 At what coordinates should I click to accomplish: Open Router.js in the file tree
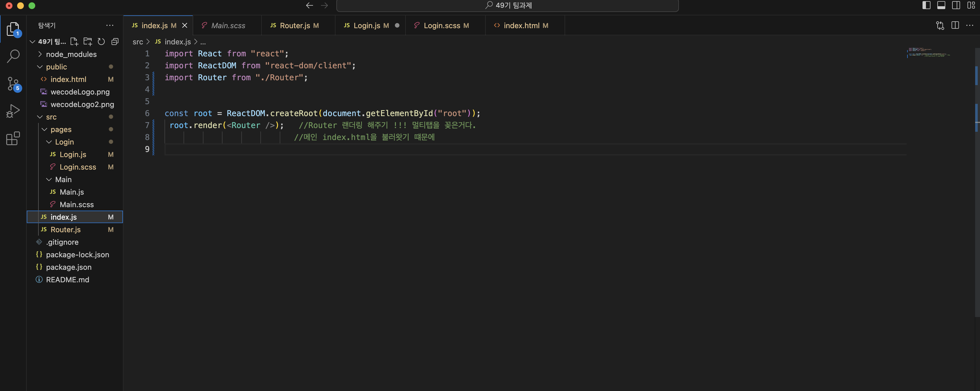75,230
